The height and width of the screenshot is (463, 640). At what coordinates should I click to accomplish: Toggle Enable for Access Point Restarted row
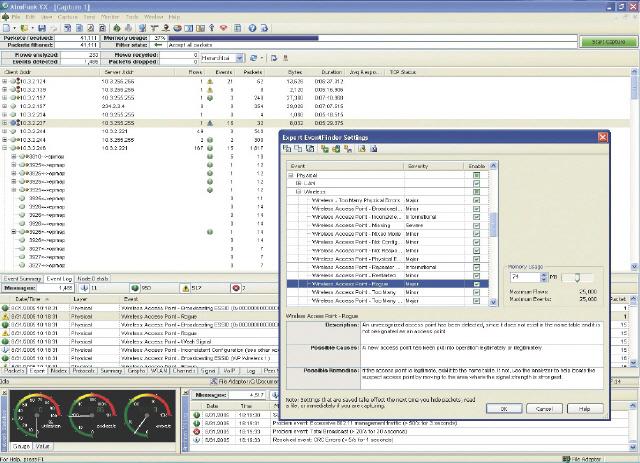click(476, 276)
